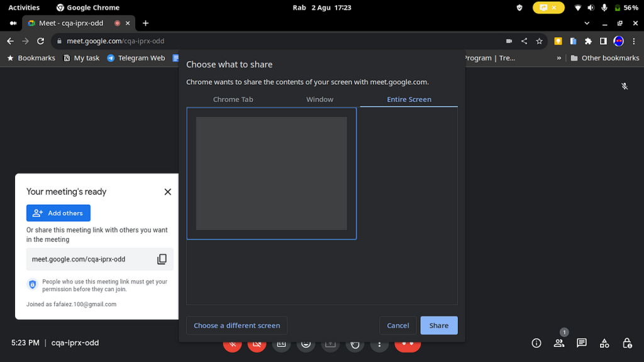Screen dimensions: 644x362
Task: Open the Extensions puzzle icon
Action: [588, 41]
